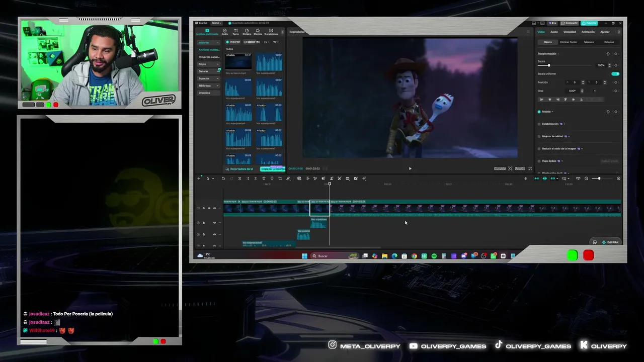Viewport: 644px width, 362px height.
Task: Toggle main video track visibility eye
Action: (209, 208)
